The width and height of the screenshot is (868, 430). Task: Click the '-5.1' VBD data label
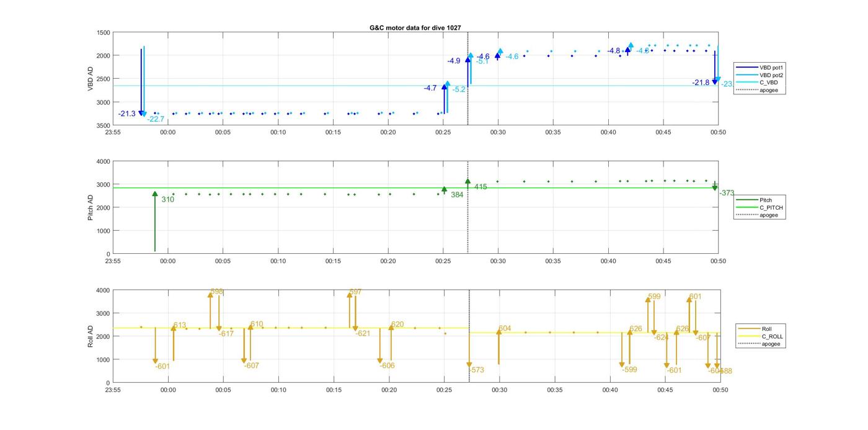(x=482, y=61)
